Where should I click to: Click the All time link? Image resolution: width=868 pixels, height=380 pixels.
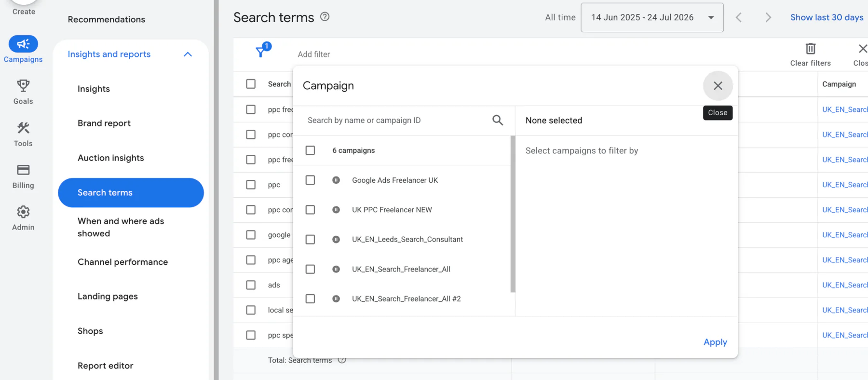click(560, 17)
